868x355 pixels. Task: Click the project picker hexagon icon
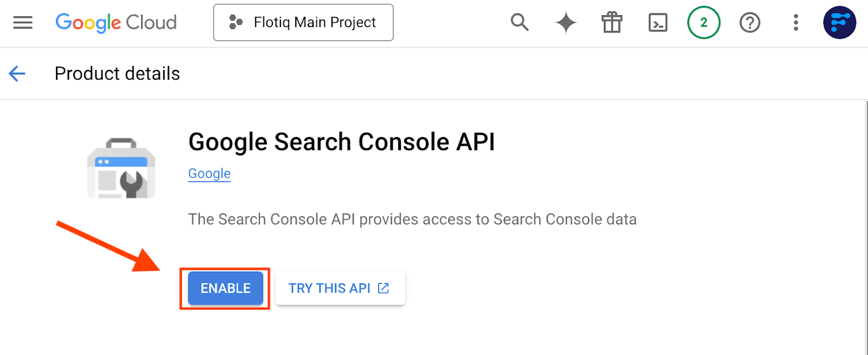click(235, 22)
